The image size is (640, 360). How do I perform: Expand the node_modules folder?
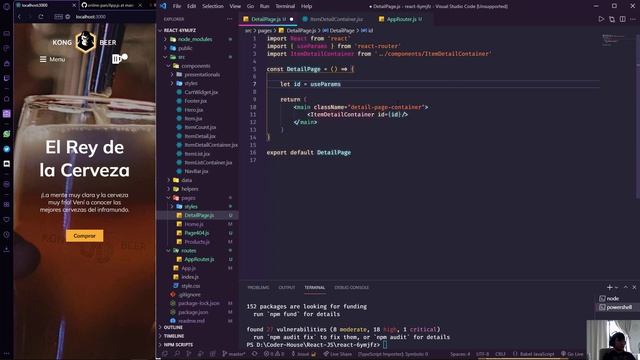195,39
